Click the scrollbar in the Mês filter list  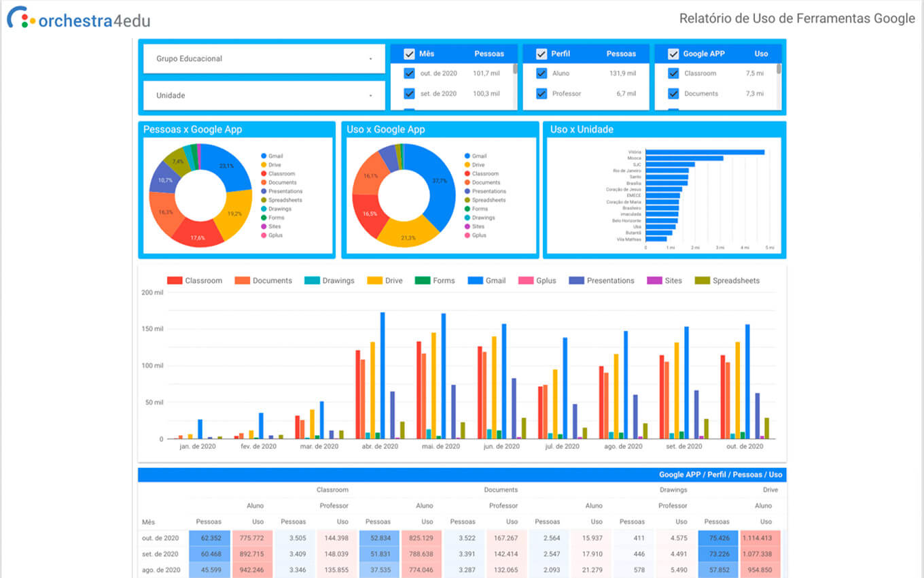pos(515,69)
